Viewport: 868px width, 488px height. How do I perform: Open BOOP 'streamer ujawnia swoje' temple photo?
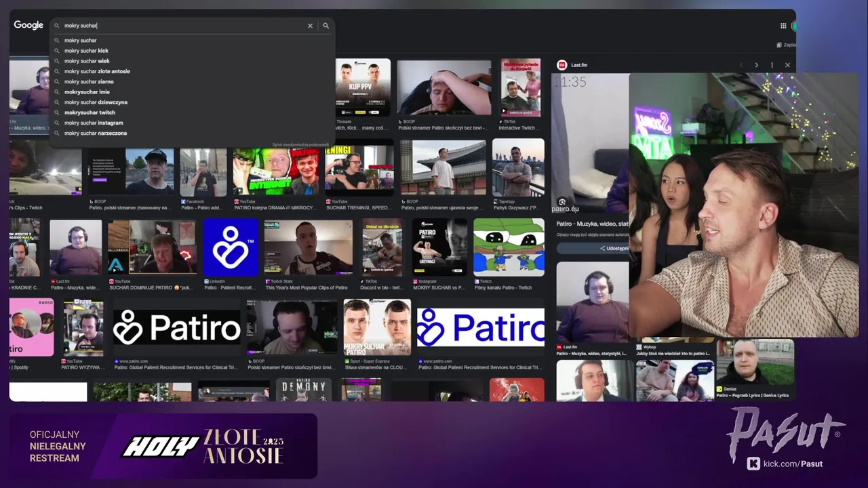coord(443,167)
